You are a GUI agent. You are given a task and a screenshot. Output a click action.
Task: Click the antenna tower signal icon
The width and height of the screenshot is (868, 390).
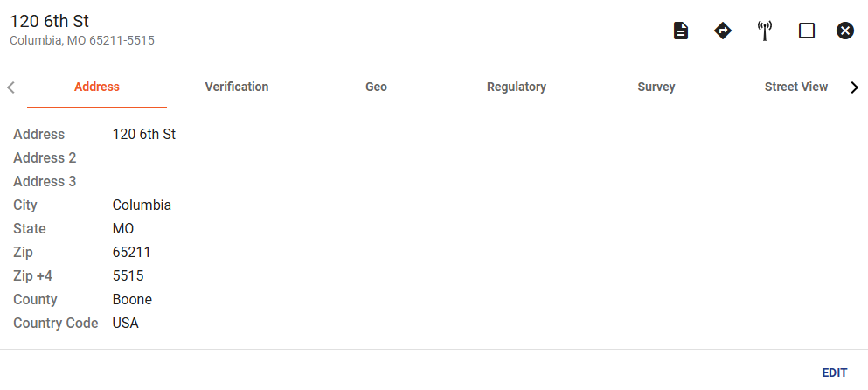coord(765,31)
